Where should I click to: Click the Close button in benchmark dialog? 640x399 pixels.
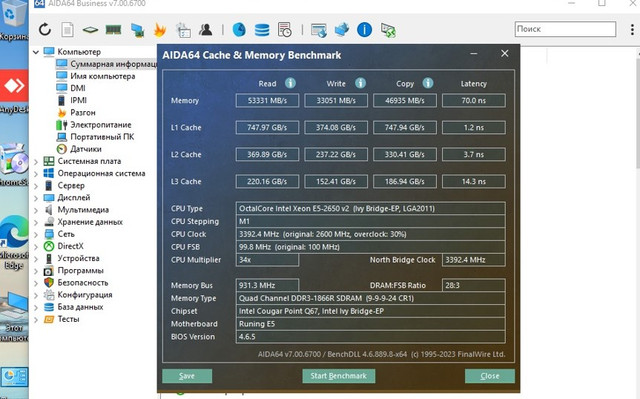point(489,376)
